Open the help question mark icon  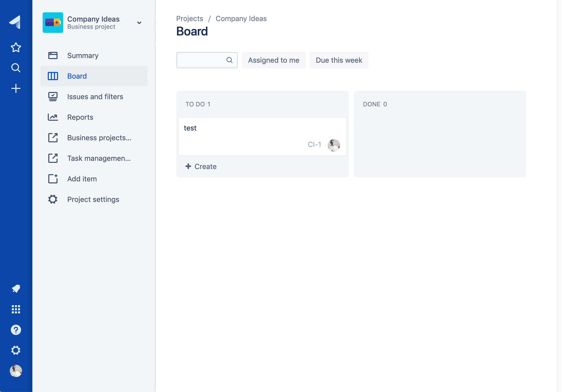(x=16, y=330)
